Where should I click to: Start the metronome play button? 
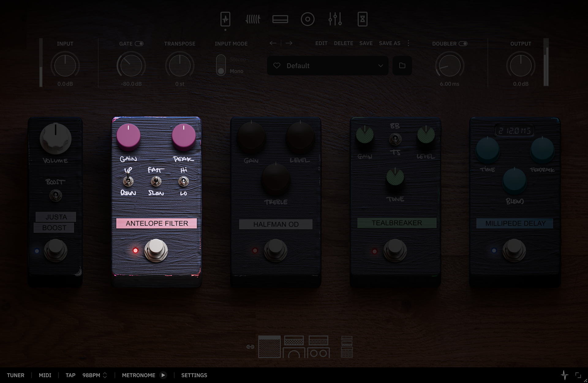point(163,375)
